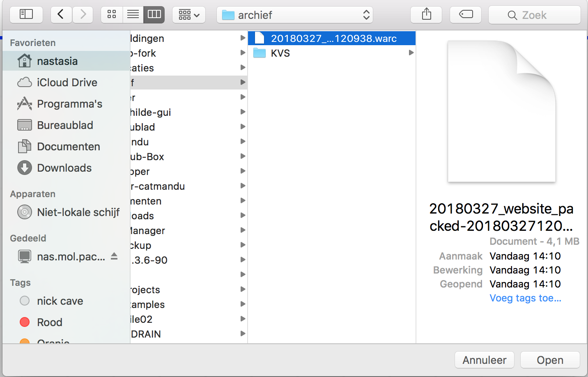Toggle the sidebar visibility button
Viewport: 588px width, 377px height.
click(x=26, y=15)
